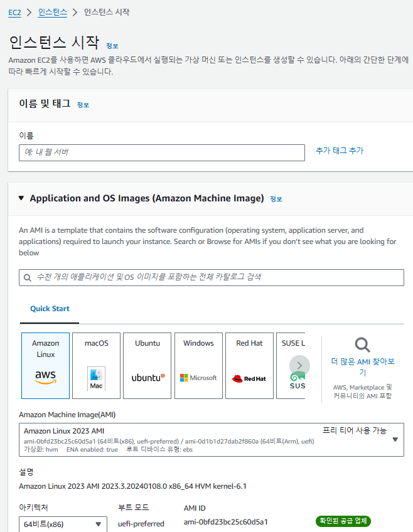Click the AMI dropdown arrow
The height and width of the screenshot is (532, 413).
coord(395,440)
